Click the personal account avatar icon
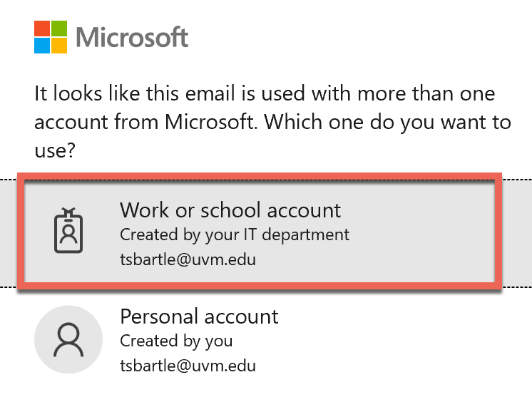The image size is (532, 402). 68,339
